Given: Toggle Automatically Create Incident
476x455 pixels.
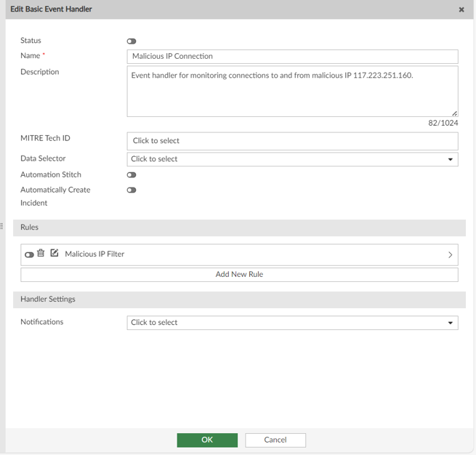Looking at the screenshot, I should point(132,190).
